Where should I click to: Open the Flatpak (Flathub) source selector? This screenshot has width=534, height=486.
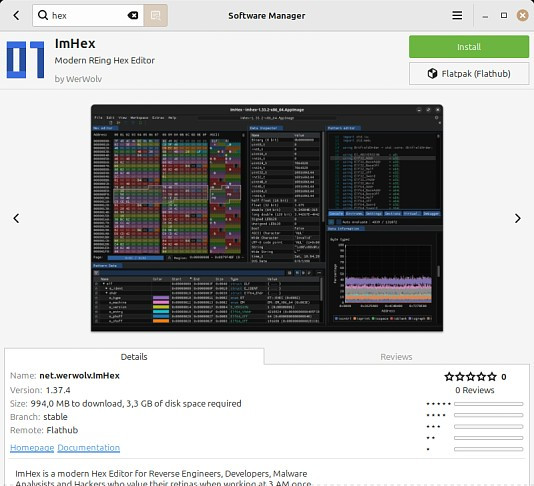[x=469, y=74]
